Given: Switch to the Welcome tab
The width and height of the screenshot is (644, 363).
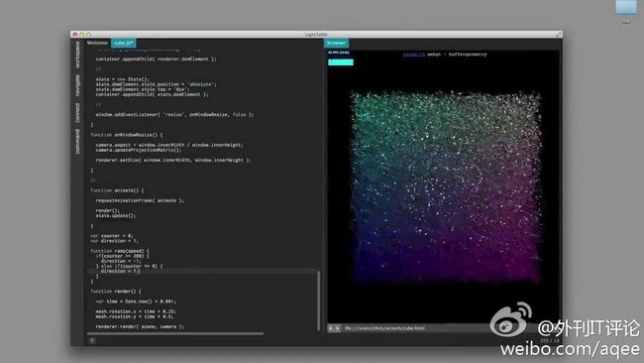Looking at the screenshot, I should click(x=97, y=43).
